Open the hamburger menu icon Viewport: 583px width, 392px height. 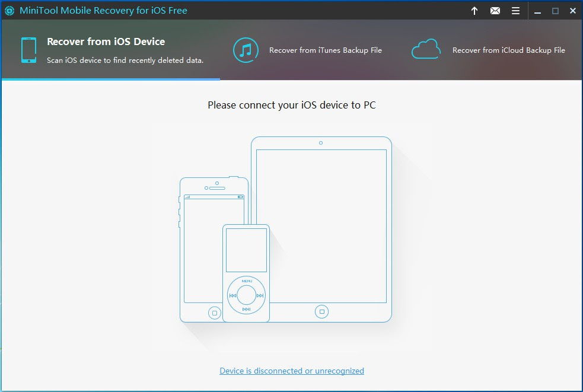(516, 11)
